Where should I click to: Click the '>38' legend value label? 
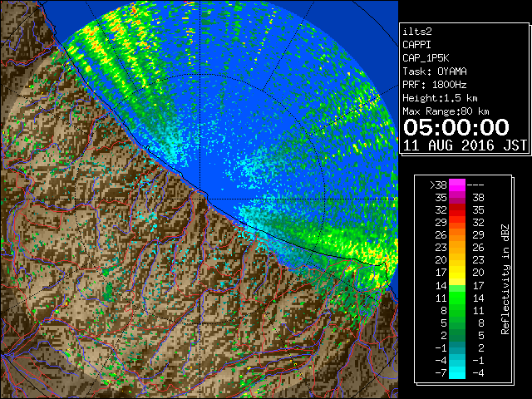438,185
